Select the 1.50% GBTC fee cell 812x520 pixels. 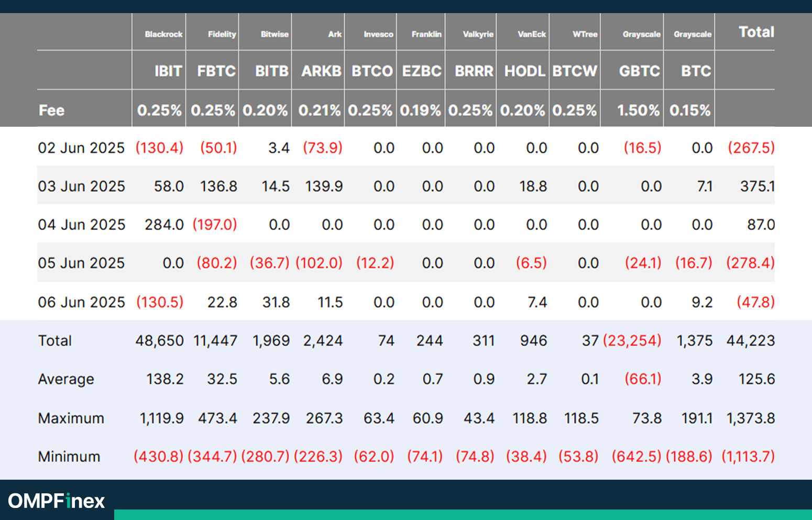click(638, 110)
